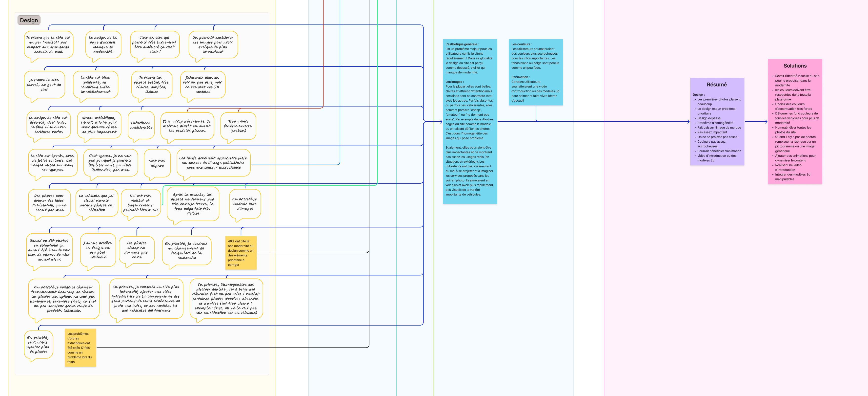This screenshot has height=396, width=868.
Task: Select the pink "Solutions" card
Action: pyautogui.click(x=795, y=121)
